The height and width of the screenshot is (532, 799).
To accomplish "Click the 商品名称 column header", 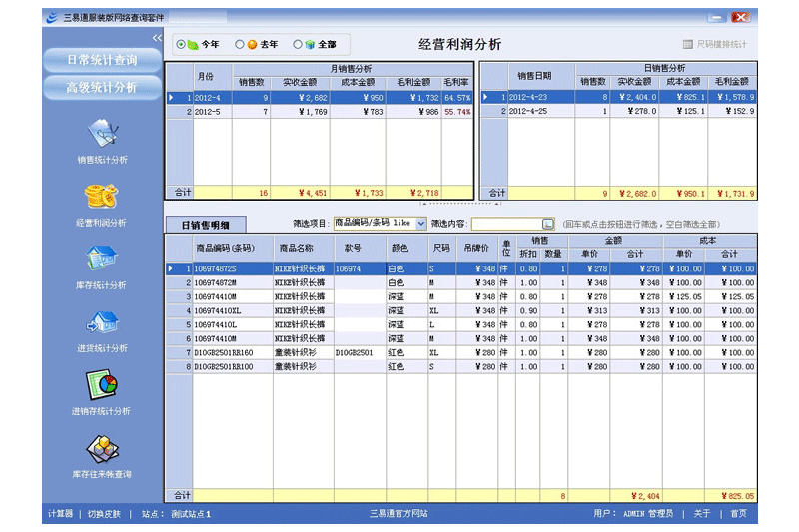I will coord(304,248).
